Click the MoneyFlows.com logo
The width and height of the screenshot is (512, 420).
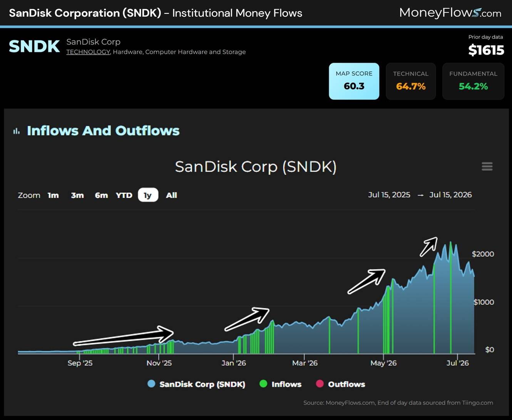pos(450,13)
